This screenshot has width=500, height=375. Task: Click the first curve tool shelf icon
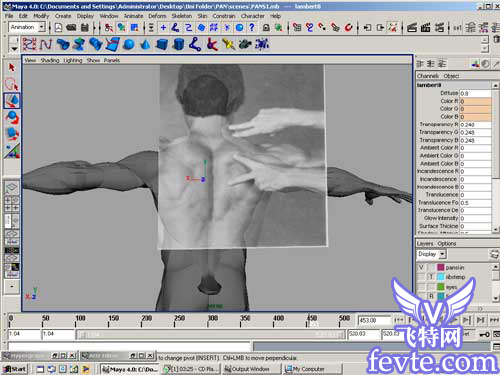coord(29,44)
